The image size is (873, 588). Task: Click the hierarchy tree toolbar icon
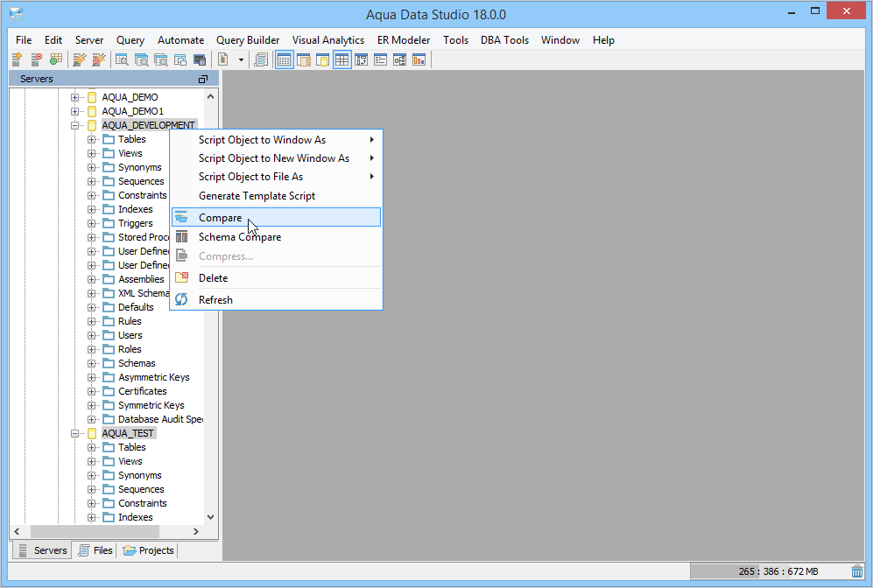pos(400,59)
